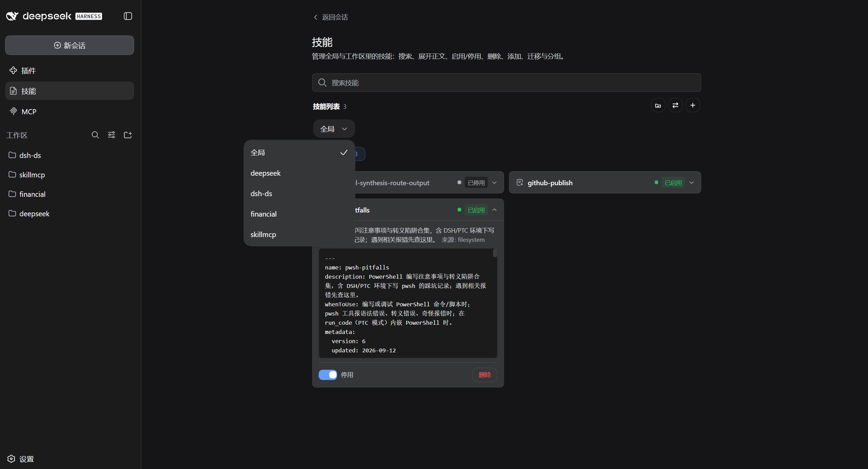The height and width of the screenshot is (469, 868).
Task: Click the 工作区 section label
Action: (17, 135)
